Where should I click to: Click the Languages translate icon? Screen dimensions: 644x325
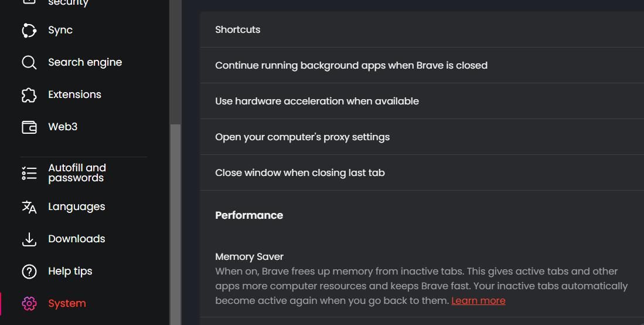click(x=29, y=207)
